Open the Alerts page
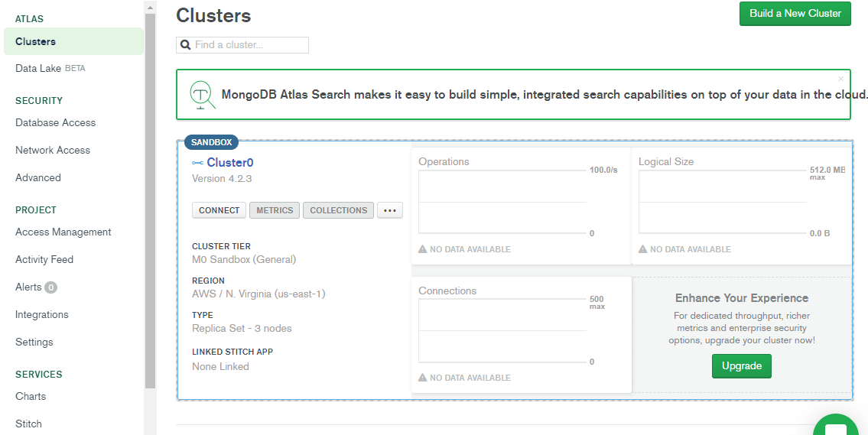 click(28, 287)
